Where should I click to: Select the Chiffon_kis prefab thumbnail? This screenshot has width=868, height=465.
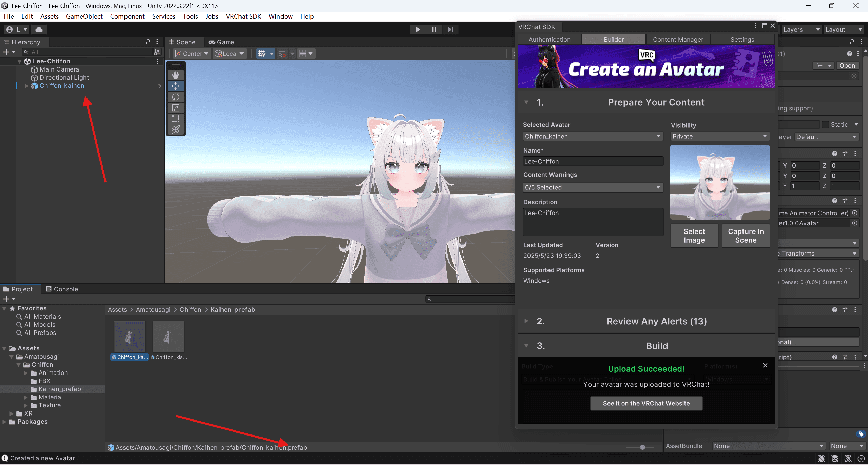[x=168, y=336]
